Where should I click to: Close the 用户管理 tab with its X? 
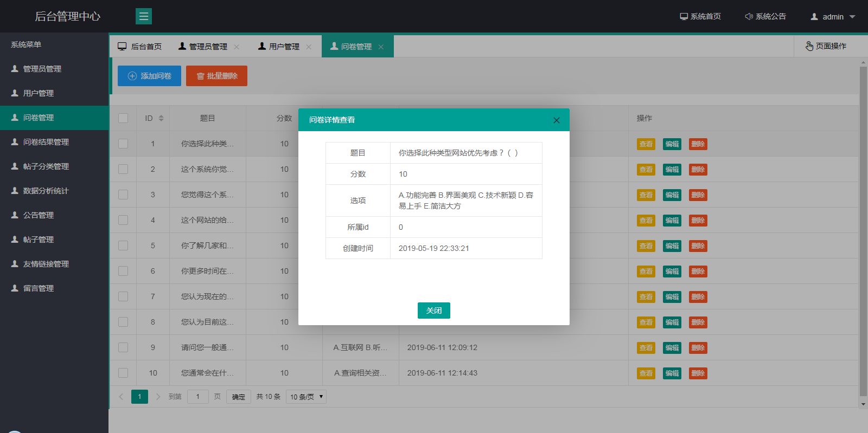point(309,47)
